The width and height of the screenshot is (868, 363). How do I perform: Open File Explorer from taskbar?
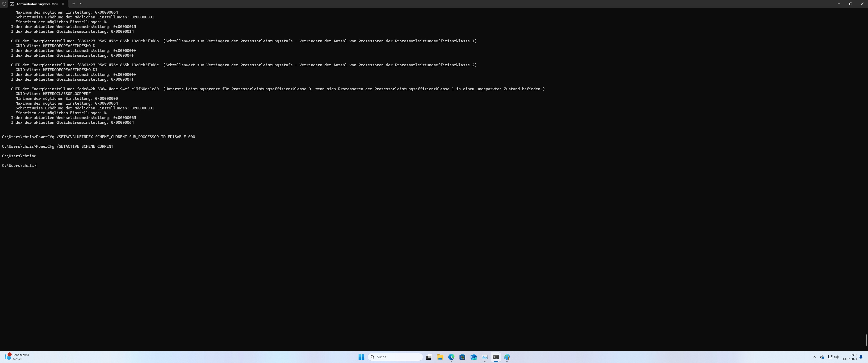pyautogui.click(x=440, y=357)
